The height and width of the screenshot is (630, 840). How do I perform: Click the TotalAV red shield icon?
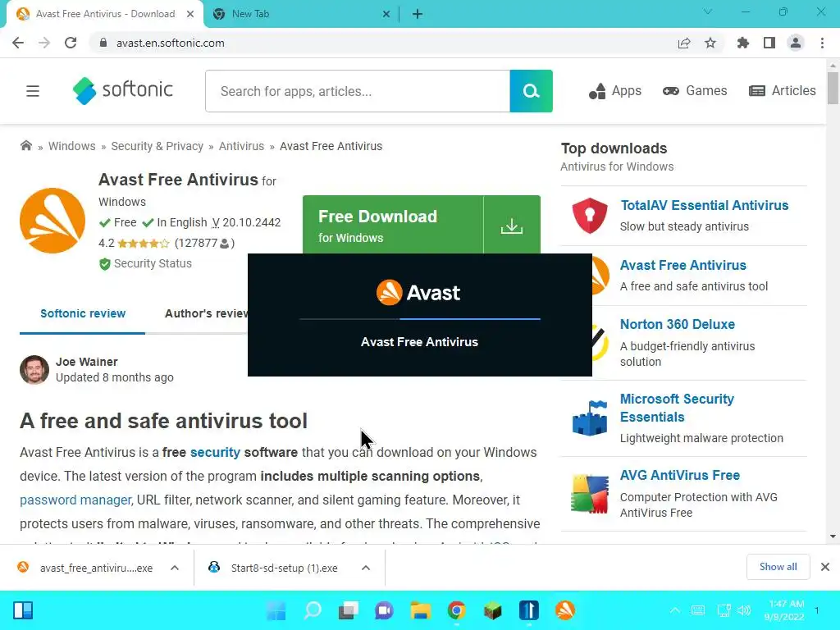(x=590, y=216)
